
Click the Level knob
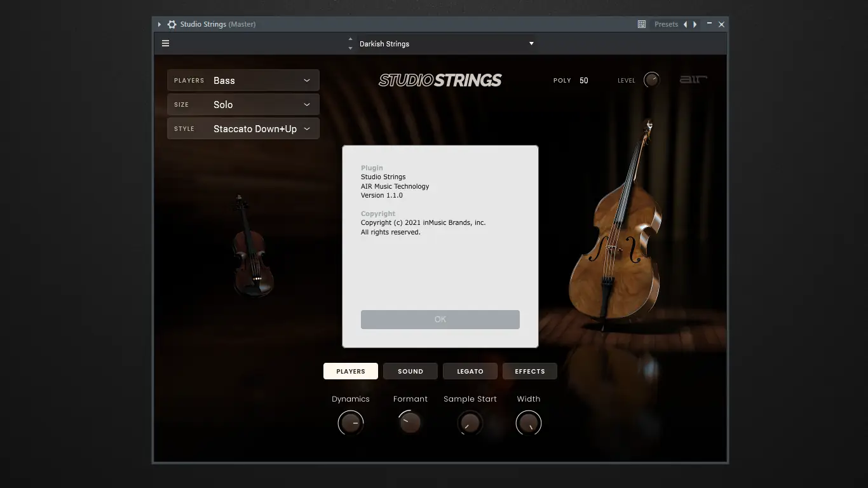pyautogui.click(x=651, y=80)
